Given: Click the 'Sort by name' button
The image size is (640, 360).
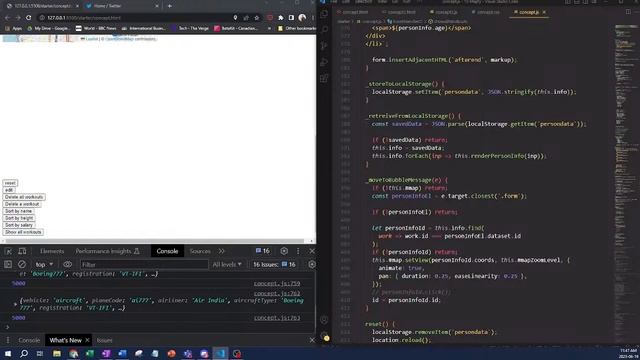Looking at the screenshot, I should point(18,211).
